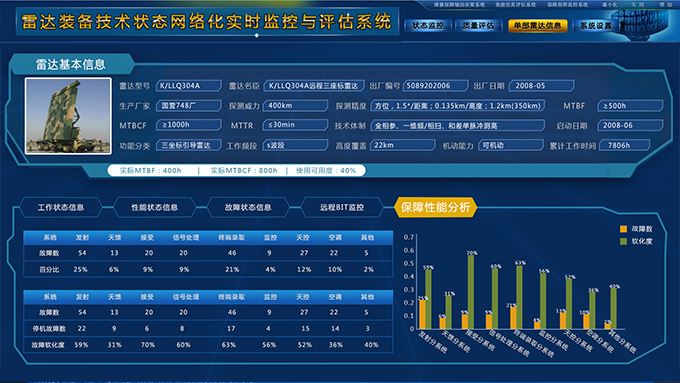Switch to the 质量评估 tab
The width and height of the screenshot is (680, 383).
[478, 26]
